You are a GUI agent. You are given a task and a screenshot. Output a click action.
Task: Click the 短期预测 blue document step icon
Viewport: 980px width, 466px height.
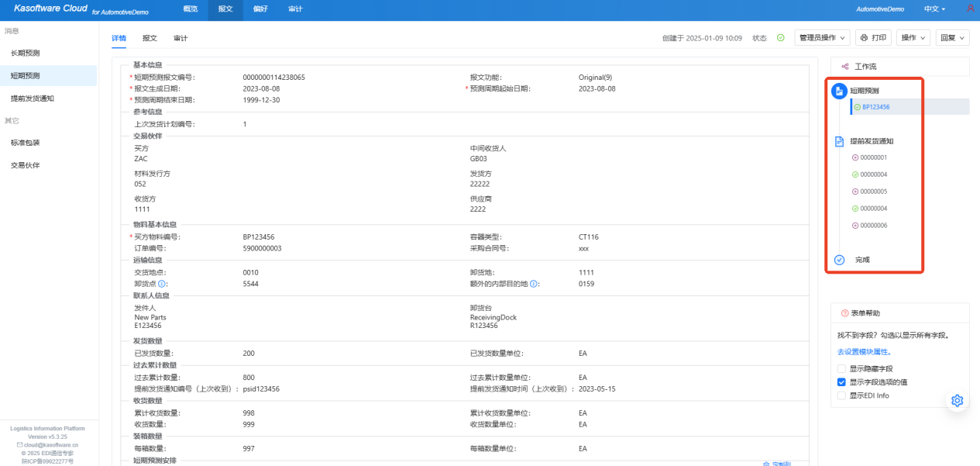pyautogui.click(x=839, y=91)
